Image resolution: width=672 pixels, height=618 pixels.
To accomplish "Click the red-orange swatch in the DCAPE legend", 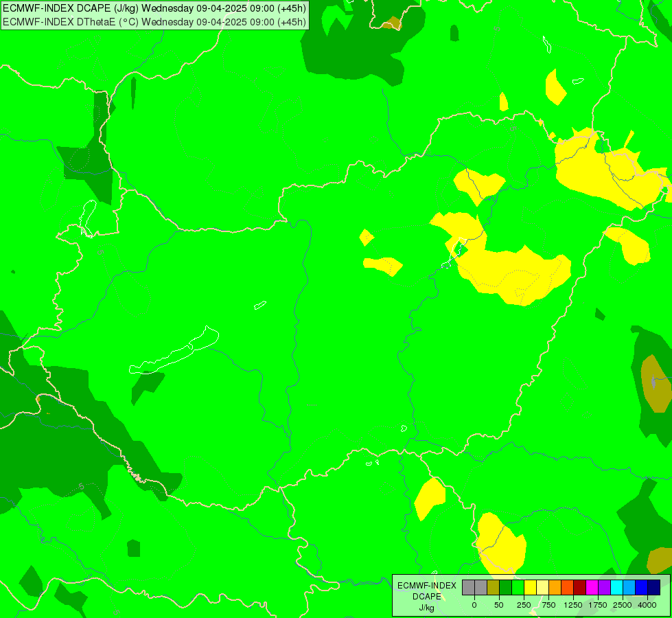I will [x=568, y=588].
